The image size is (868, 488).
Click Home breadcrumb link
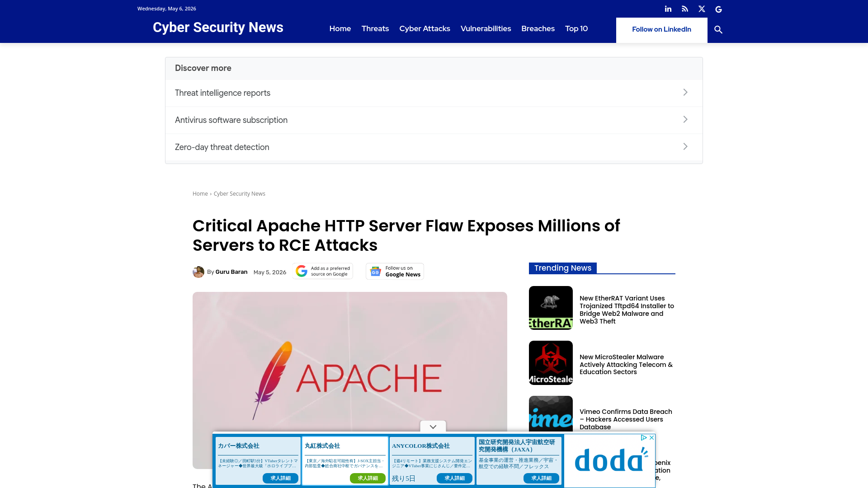(200, 194)
